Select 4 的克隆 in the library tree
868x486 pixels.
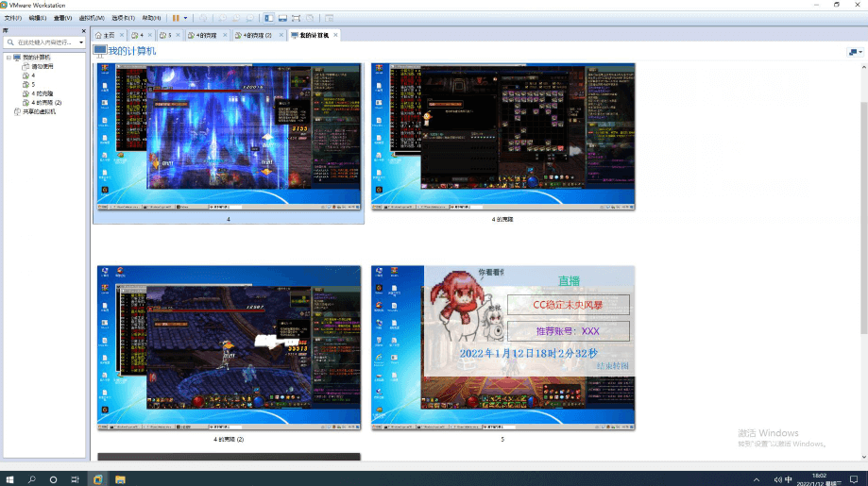pos(43,93)
